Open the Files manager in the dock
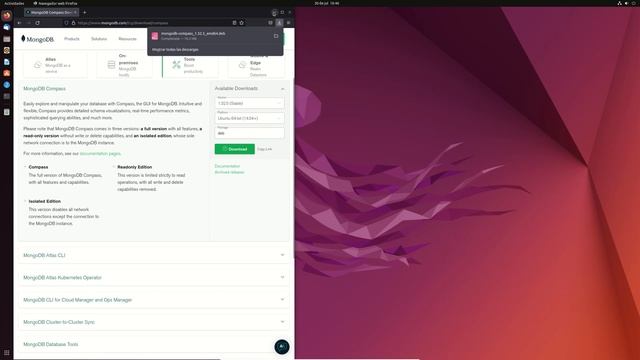This screenshot has width=640, height=360. click(x=7, y=39)
